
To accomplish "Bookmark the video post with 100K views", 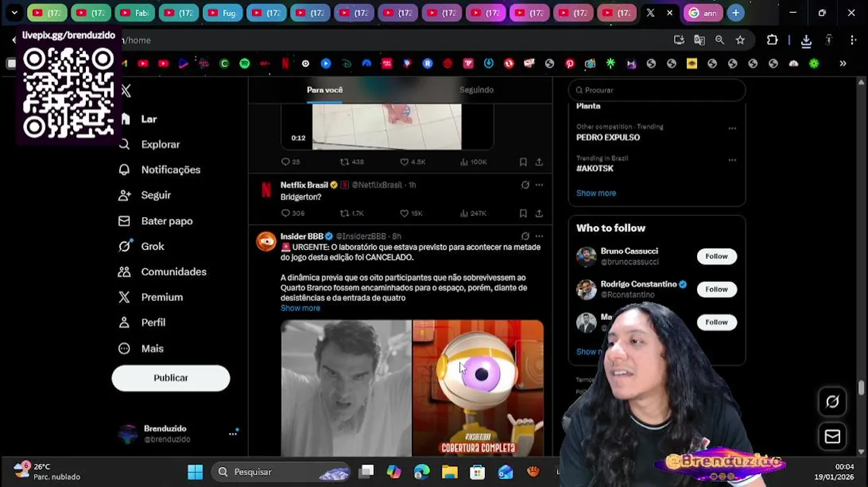I will [x=523, y=162].
